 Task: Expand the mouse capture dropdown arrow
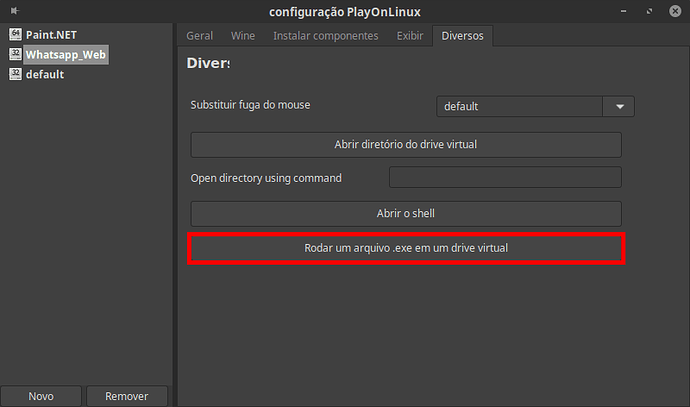tap(619, 106)
